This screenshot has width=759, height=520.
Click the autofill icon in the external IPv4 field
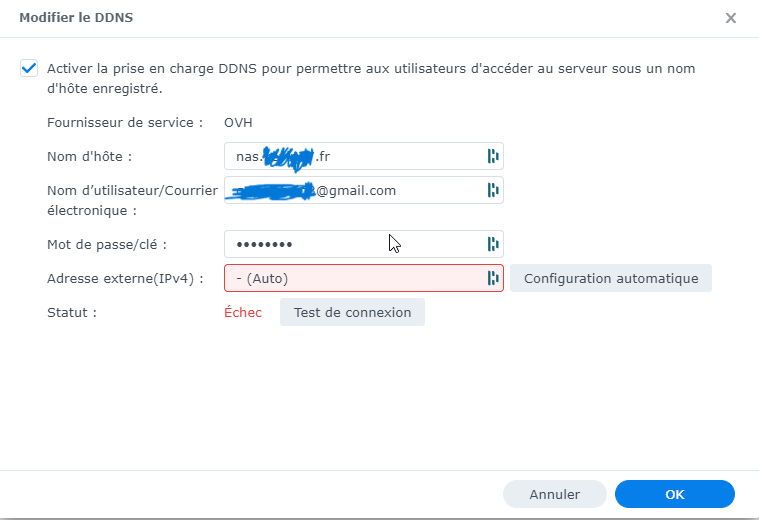pyautogui.click(x=492, y=278)
